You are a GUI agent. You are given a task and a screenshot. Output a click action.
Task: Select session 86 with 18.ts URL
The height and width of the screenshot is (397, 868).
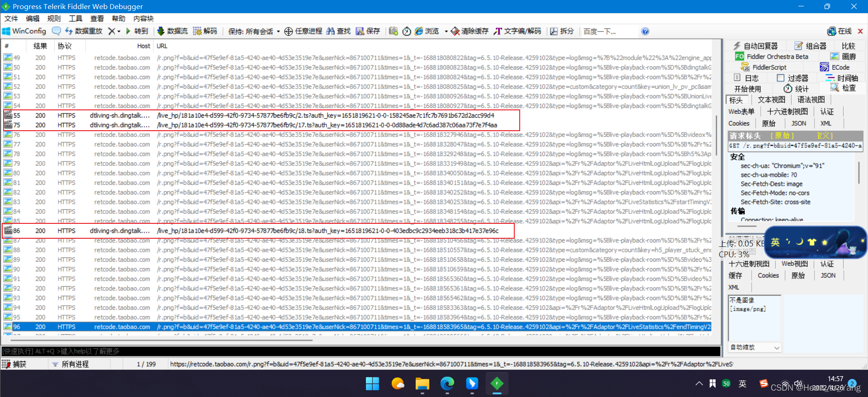coord(357,231)
